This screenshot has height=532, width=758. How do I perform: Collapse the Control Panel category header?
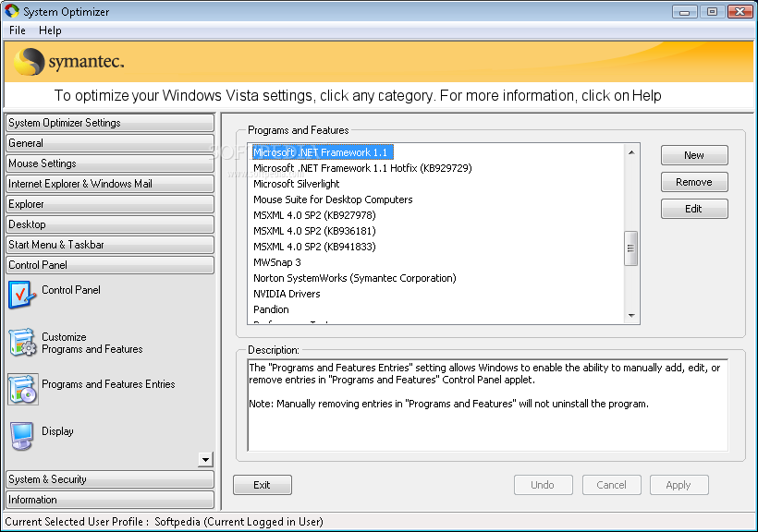click(110, 265)
